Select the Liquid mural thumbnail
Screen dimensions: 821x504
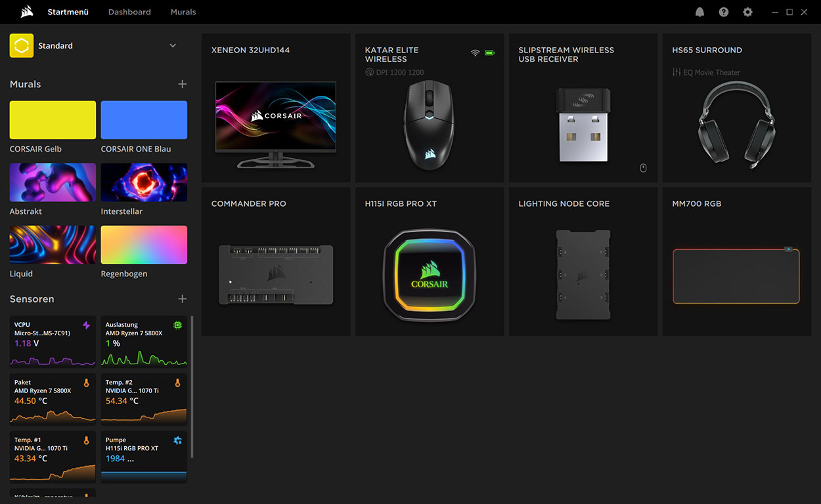(53, 245)
